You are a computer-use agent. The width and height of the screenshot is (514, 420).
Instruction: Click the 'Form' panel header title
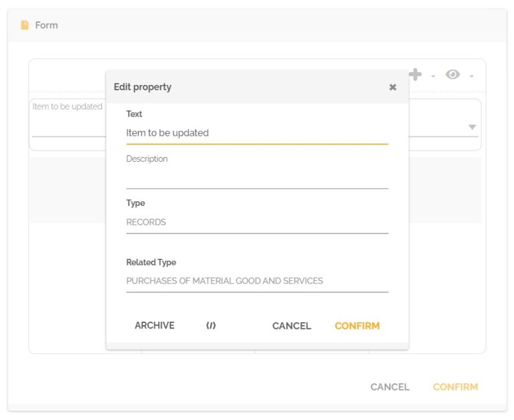click(46, 25)
